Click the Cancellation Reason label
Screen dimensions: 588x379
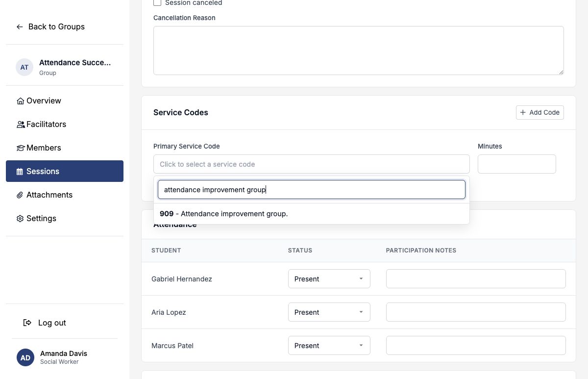[184, 18]
